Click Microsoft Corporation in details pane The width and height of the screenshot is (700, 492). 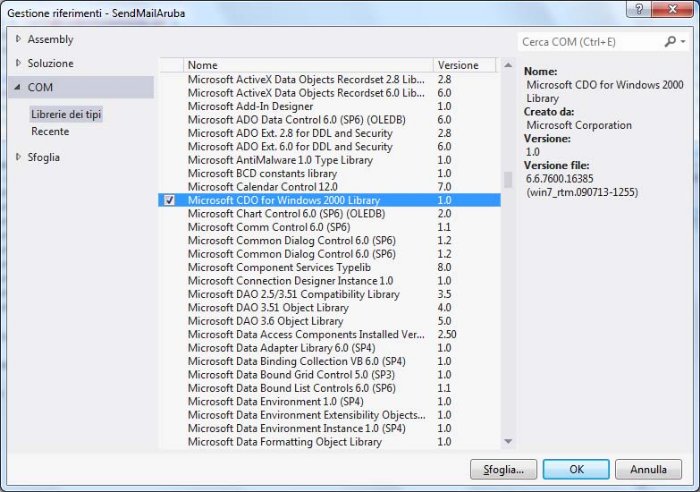(x=579, y=125)
